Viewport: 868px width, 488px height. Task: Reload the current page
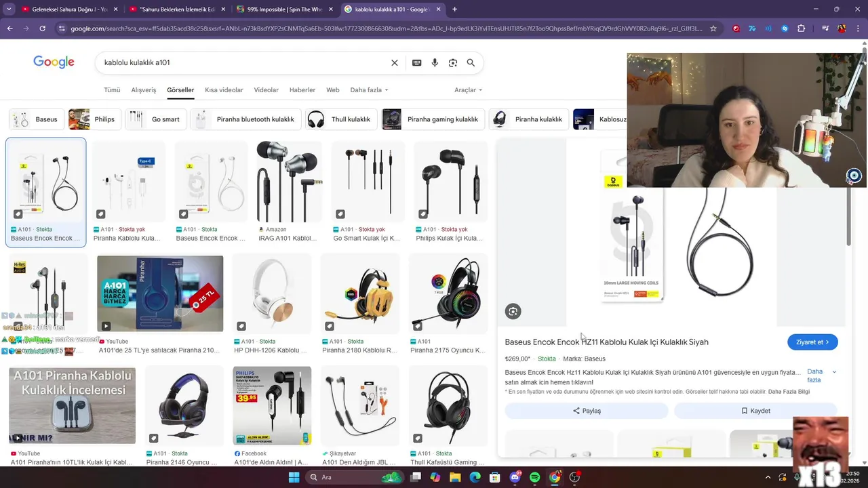tap(42, 28)
